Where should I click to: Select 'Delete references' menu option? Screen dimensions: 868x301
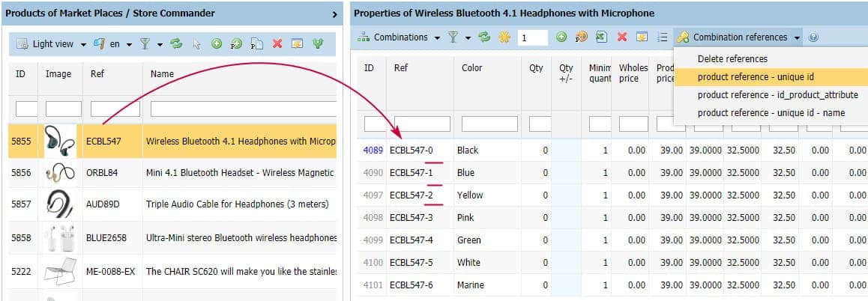coord(732,58)
